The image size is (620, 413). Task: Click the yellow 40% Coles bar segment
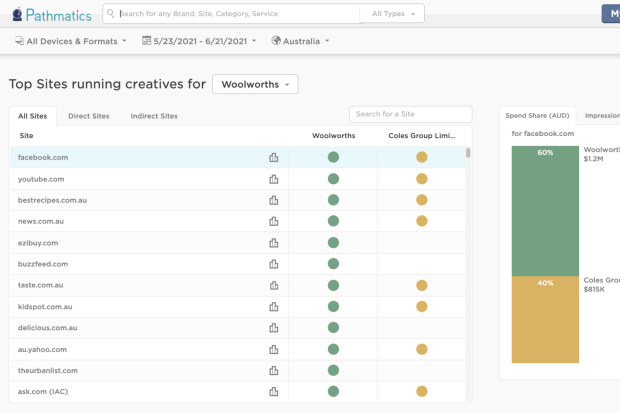click(545, 319)
